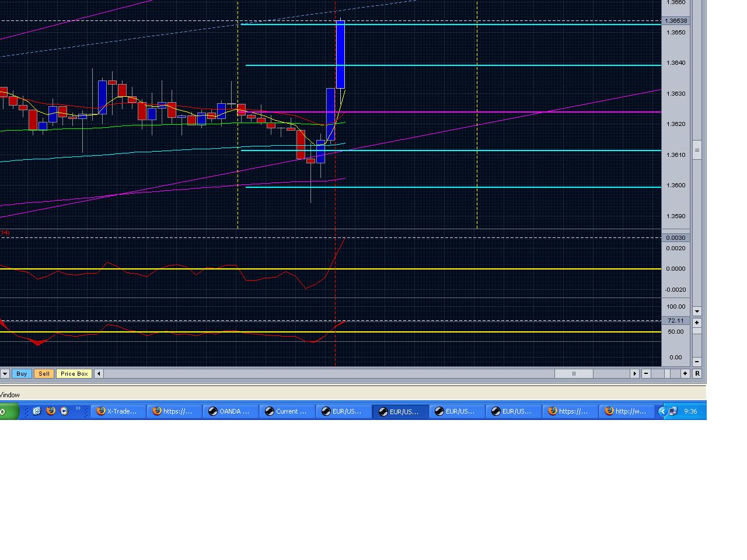Click the tall blue latest candlestick
This screenshot has height=560, width=747.
(340, 54)
